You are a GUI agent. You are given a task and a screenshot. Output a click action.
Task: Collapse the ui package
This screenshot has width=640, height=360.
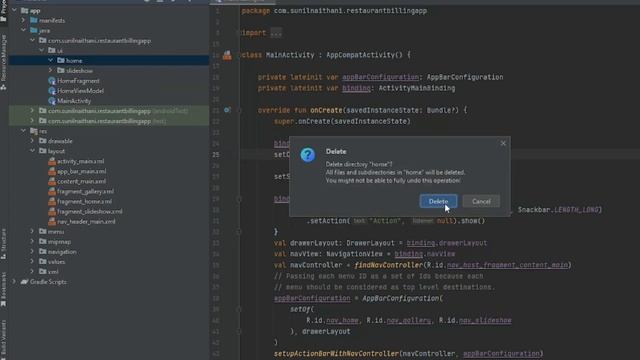[x=41, y=50]
